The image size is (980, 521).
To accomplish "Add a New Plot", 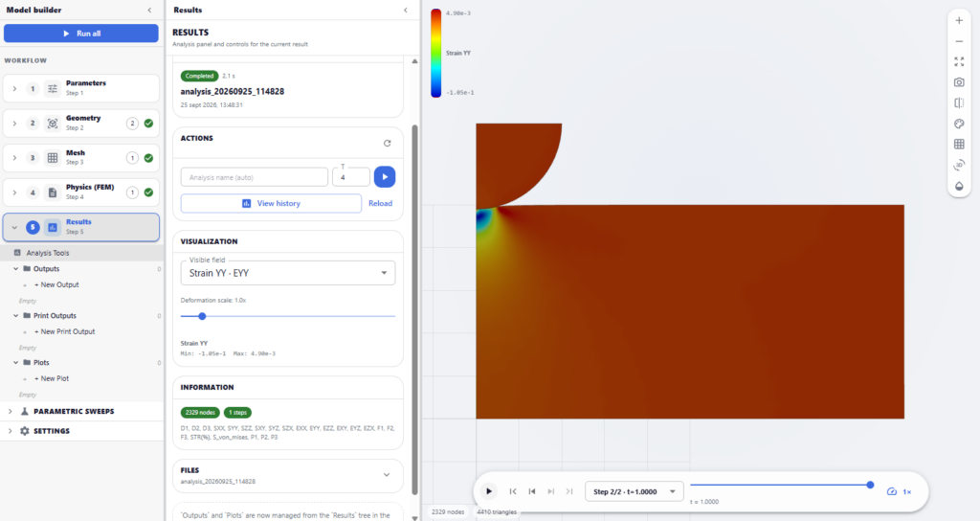I will [x=52, y=378].
